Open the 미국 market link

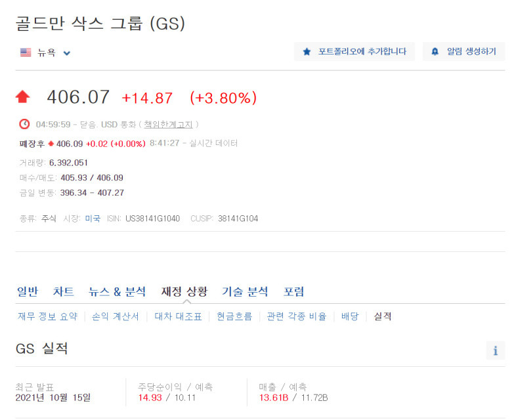93,219
